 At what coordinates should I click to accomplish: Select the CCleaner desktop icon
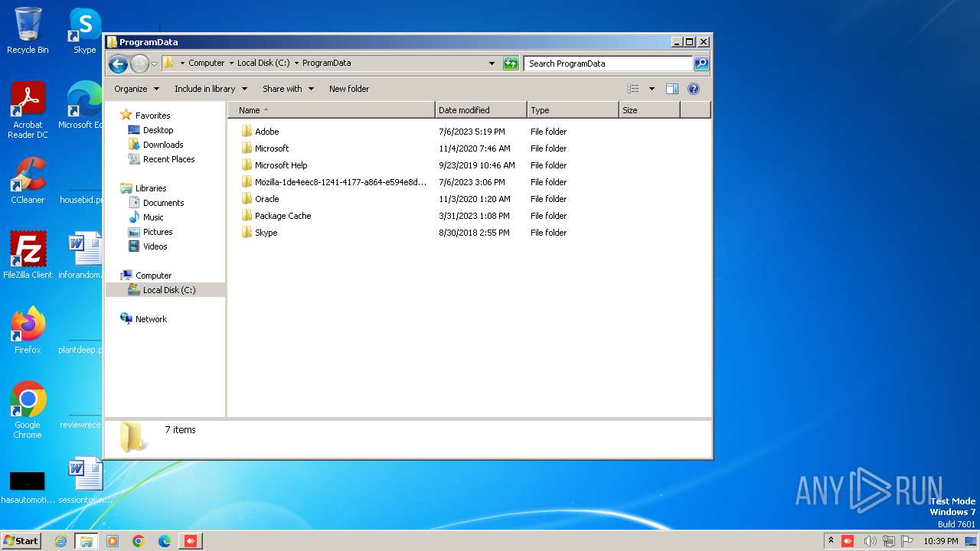tap(28, 181)
